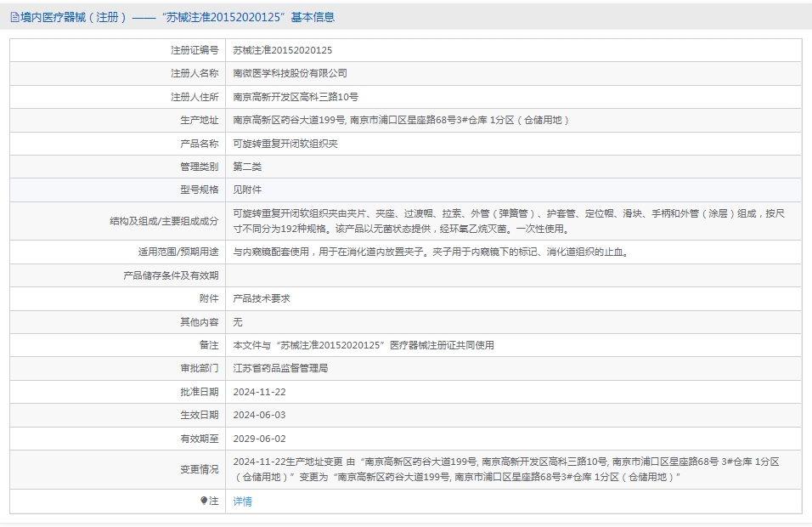Click the structure and composition description text
The height and width of the screenshot is (527, 812).
point(510,221)
